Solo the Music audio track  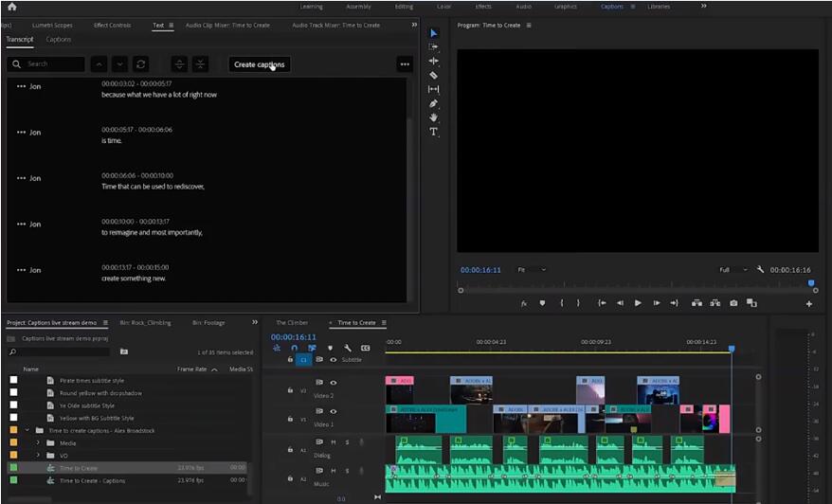click(347, 471)
